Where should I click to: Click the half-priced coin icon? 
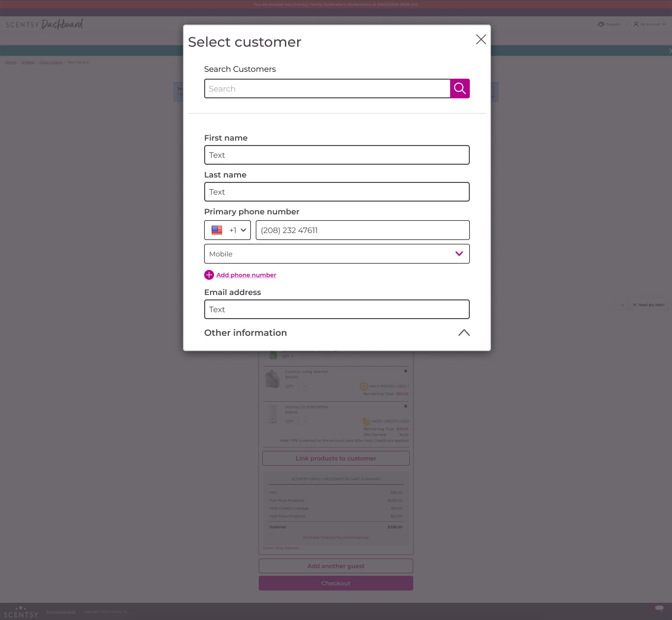pyautogui.click(x=364, y=386)
